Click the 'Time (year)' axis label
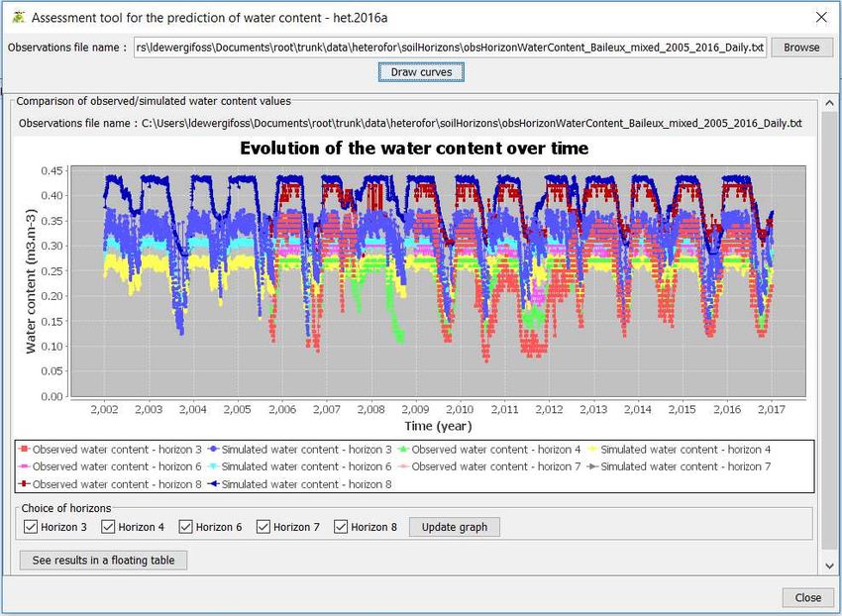 438,426
